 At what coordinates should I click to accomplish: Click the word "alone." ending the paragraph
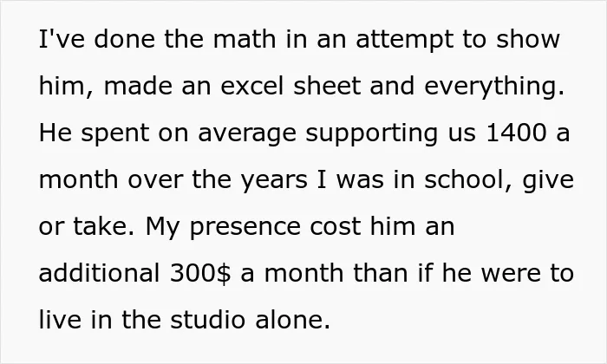pos(293,320)
